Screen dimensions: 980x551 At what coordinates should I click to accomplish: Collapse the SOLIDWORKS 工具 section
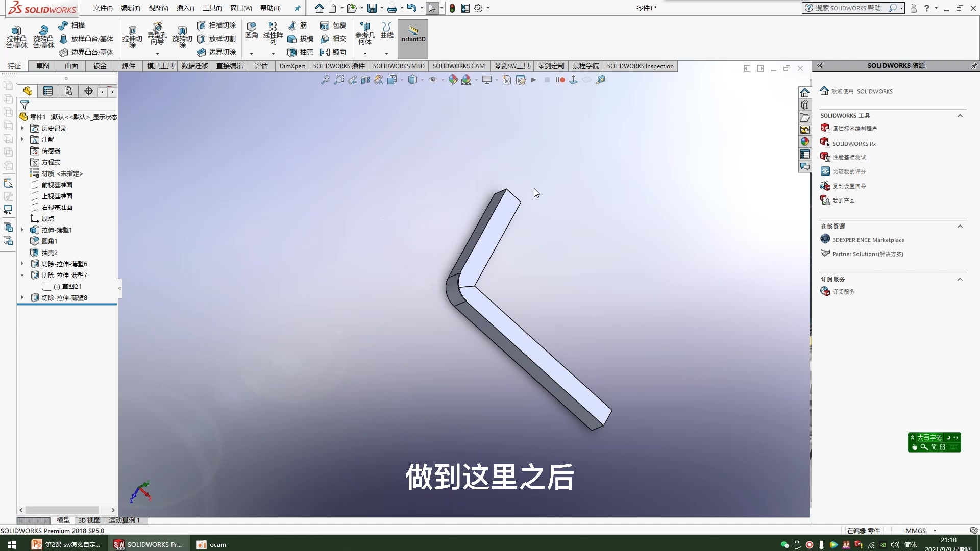tap(960, 116)
